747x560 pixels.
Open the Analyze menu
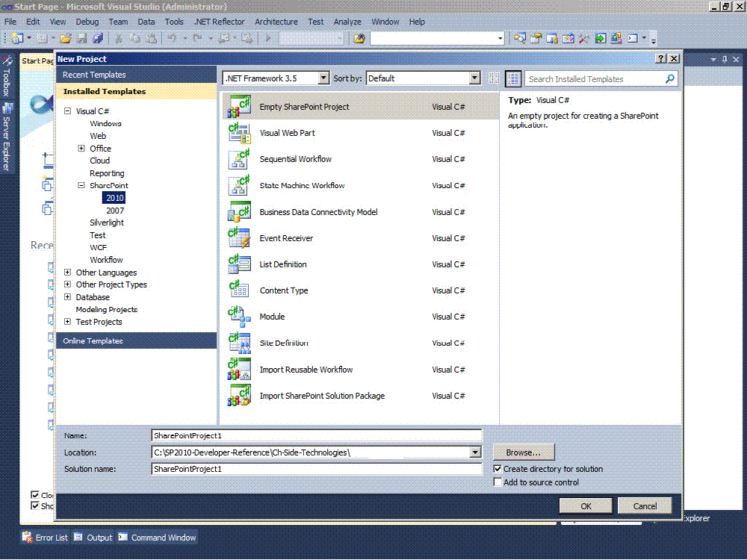click(347, 22)
